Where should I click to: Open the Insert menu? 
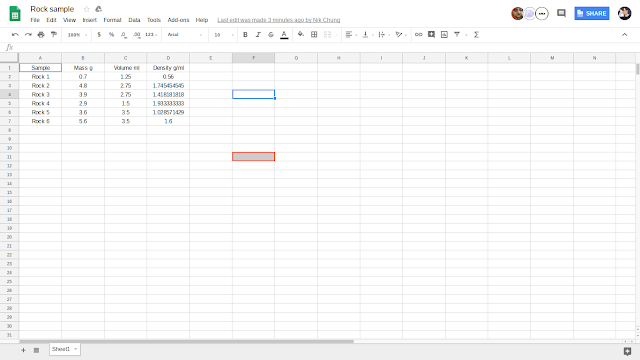click(89, 20)
